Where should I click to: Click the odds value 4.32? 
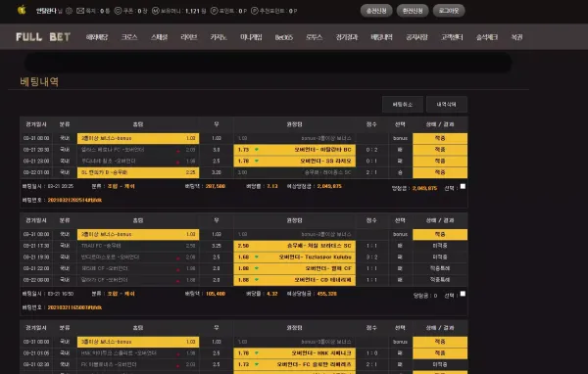click(271, 294)
